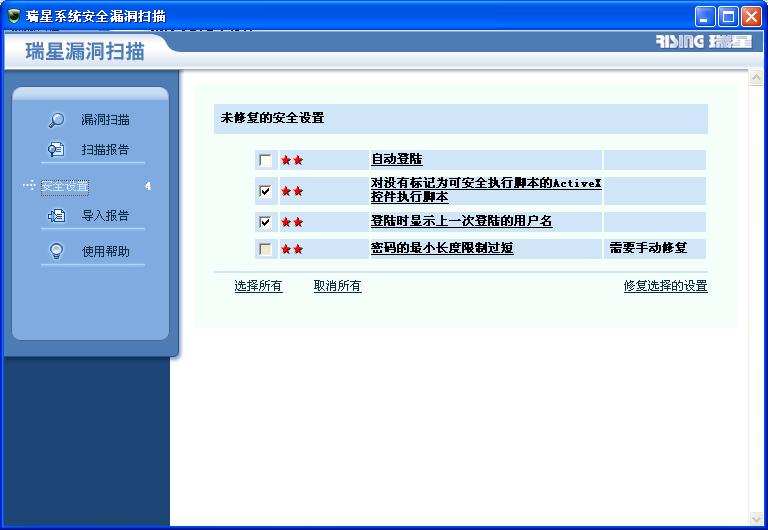Image resolution: width=768 pixels, height=530 pixels.
Task: Click the red stars in the 密码的最小长度限制过短 row
Action: pyautogui.click(x=292, y=249)
